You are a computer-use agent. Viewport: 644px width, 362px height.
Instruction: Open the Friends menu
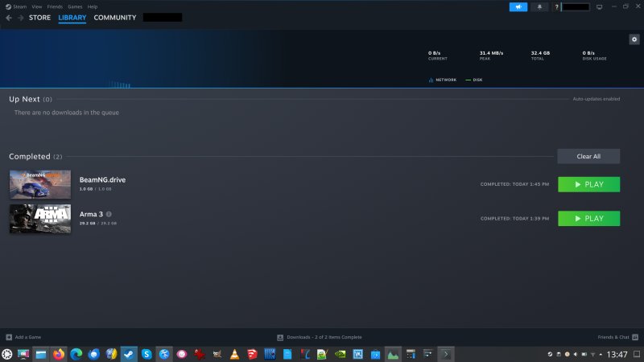[x=55, y=6]
